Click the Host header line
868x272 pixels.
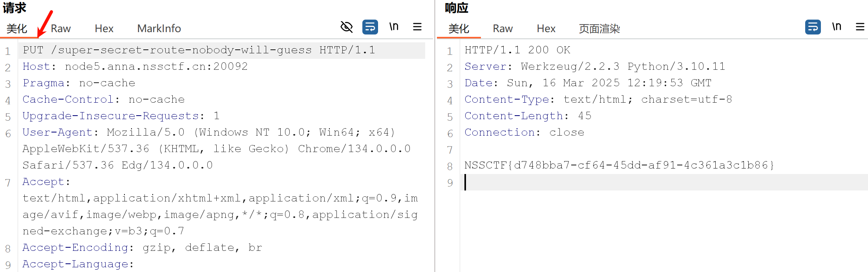[135, 67]
